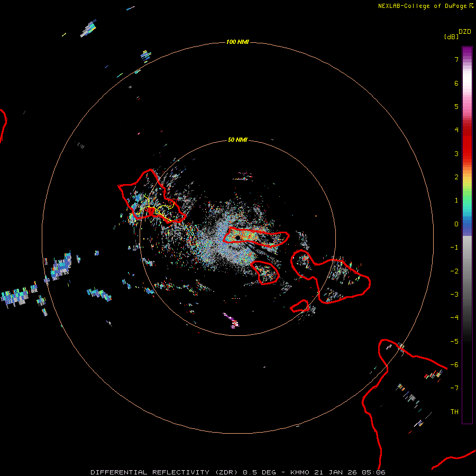Click the -4 dB scale value
This screenshot has height=476, width=476.
coord(454,317)
